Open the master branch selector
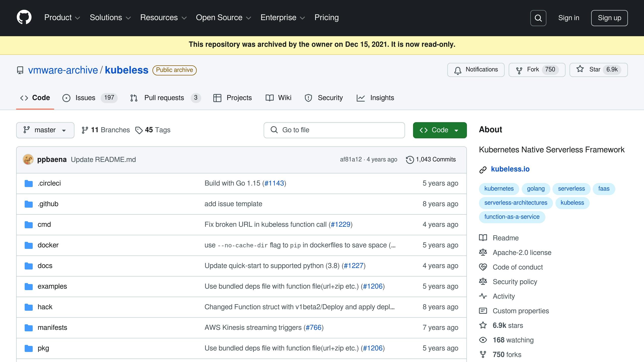644x362 pixels. pyautogui.click(x=45, y=130)
